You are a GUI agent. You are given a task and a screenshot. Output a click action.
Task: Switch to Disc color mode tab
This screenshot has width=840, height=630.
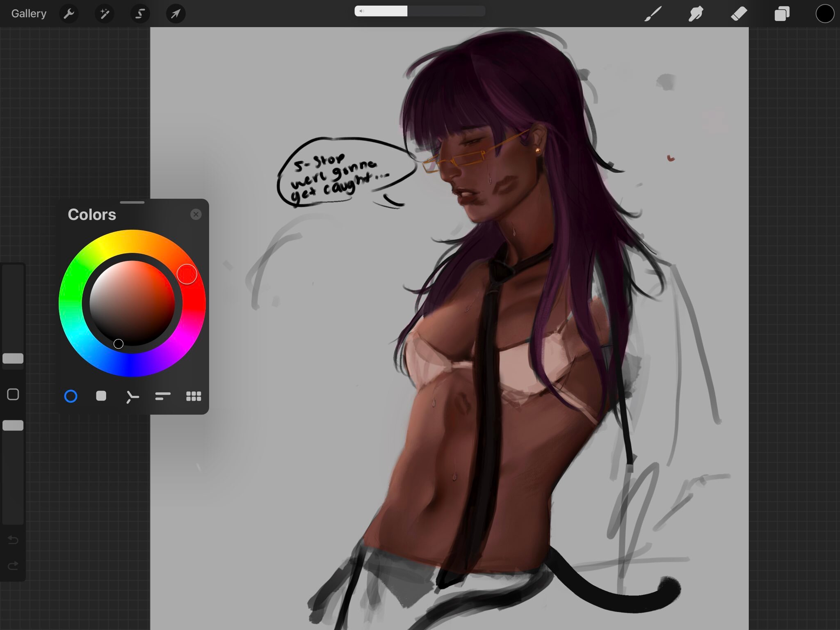(x=71, y=396)
